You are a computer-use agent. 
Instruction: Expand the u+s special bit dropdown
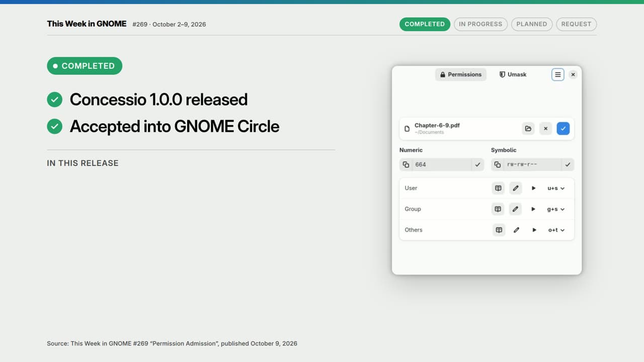[x=556, y=188]
